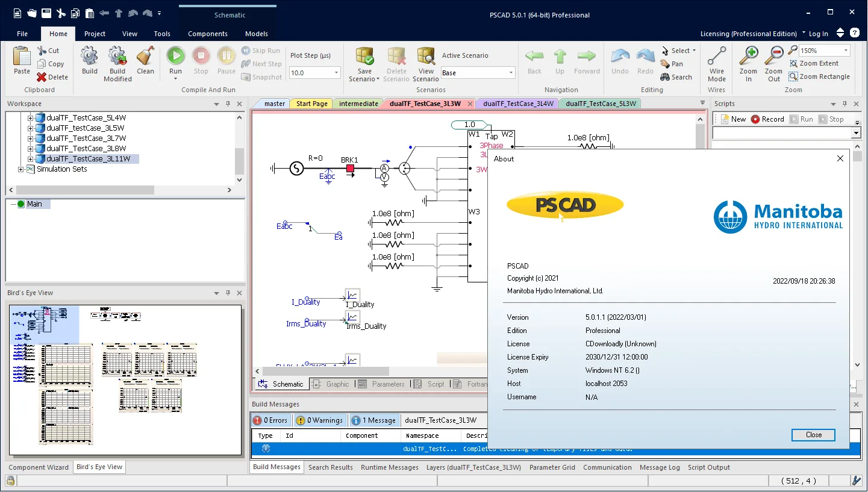
Task: Close the dualTF_TestCase_3L3W tab X
Action: coord(470,104)
